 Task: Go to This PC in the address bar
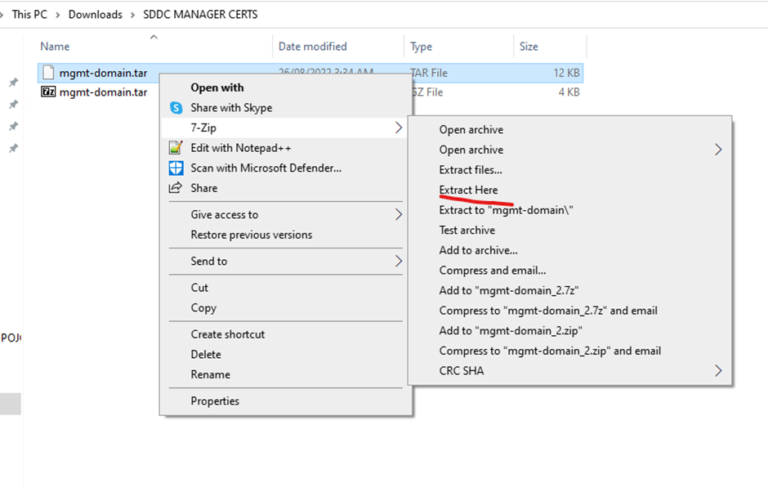coord(29,15)
